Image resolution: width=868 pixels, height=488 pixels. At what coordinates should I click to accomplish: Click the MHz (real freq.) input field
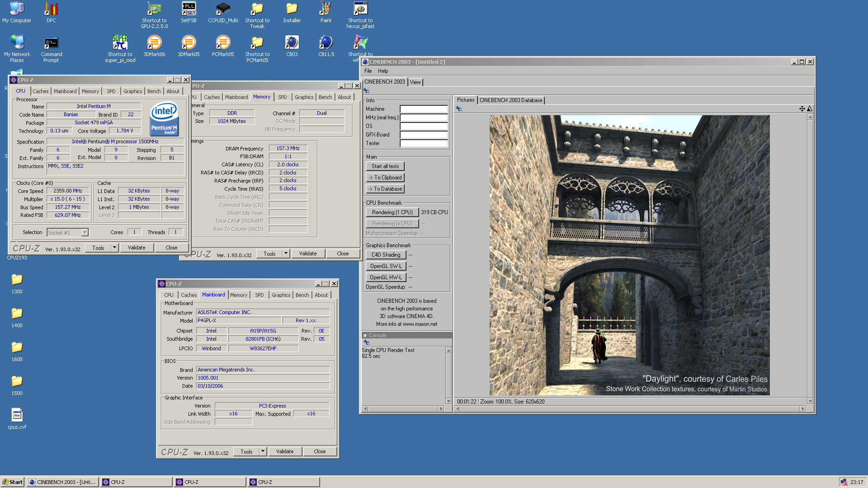pos(424,117)
